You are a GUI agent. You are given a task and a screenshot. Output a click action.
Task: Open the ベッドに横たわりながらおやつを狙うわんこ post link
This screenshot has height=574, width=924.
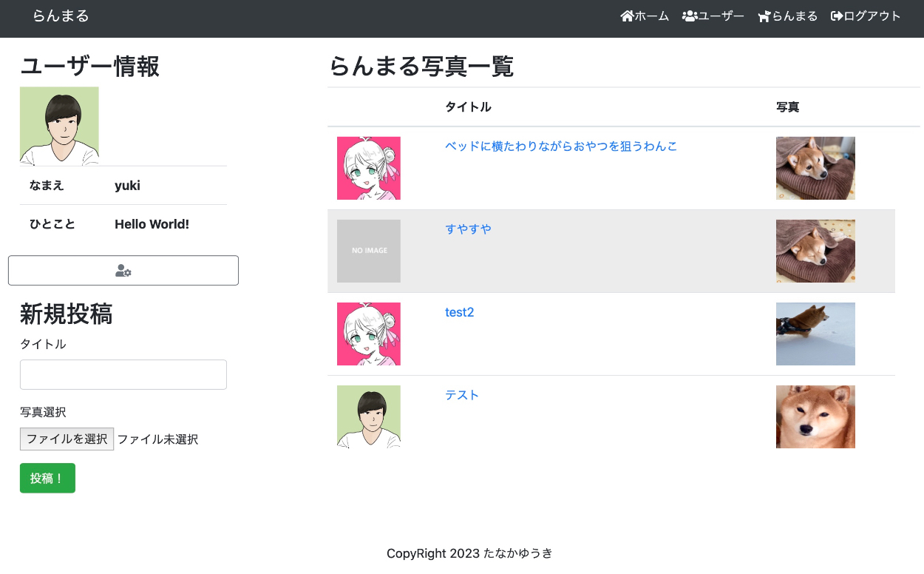(560, 146)
